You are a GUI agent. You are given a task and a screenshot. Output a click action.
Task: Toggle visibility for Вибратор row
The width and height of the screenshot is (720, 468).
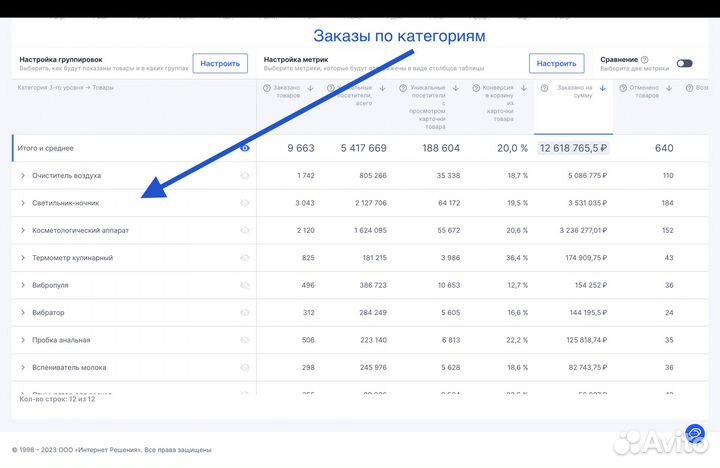pos(245,312)
